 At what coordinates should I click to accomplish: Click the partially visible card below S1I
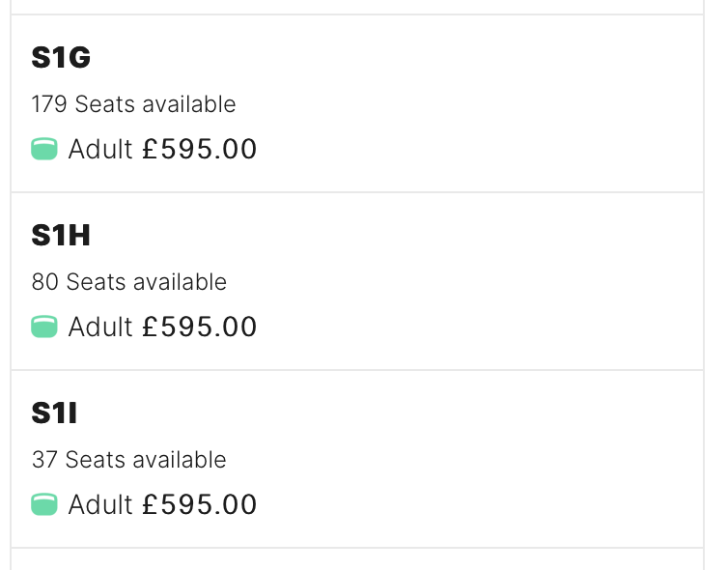pyautogui.click(x=357, y=559)
